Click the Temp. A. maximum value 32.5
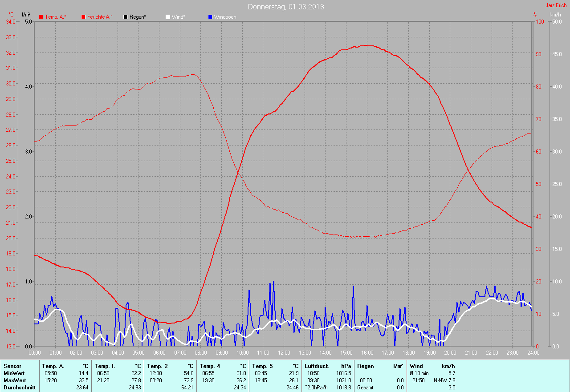 pos(84,380)
